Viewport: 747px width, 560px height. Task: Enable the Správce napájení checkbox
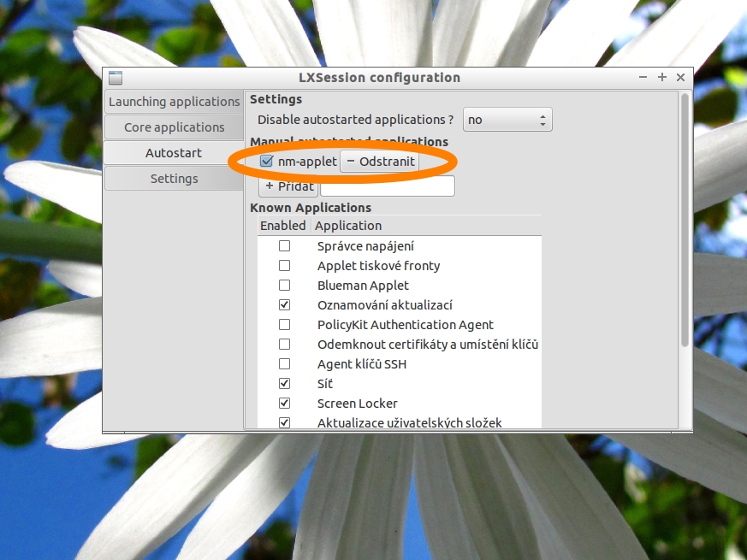click(285, 246)
